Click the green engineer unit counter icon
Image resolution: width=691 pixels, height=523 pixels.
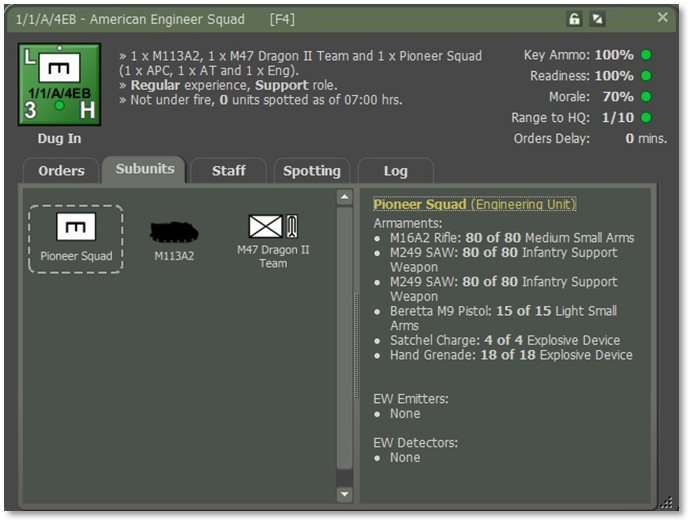point(59,84)
